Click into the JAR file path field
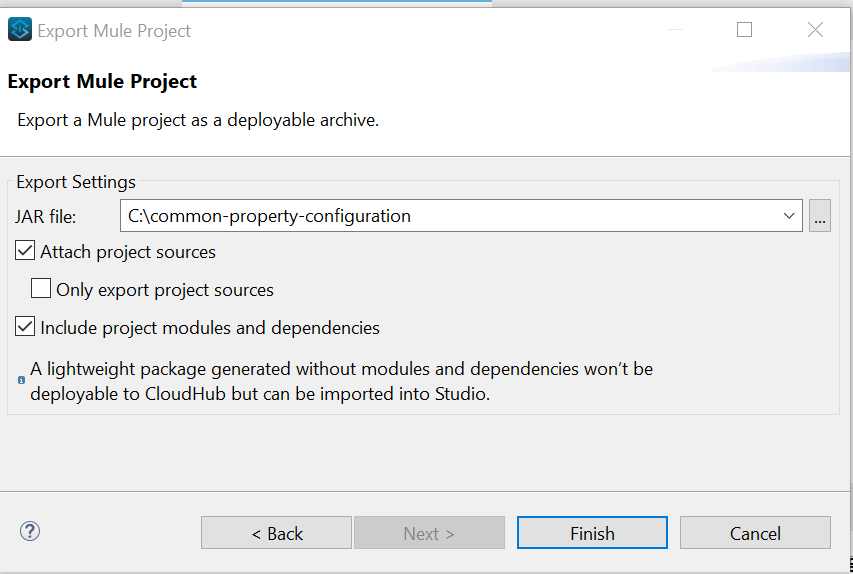Image resolution: width=853 pixels, height=574 pixels. click(450, 216)
